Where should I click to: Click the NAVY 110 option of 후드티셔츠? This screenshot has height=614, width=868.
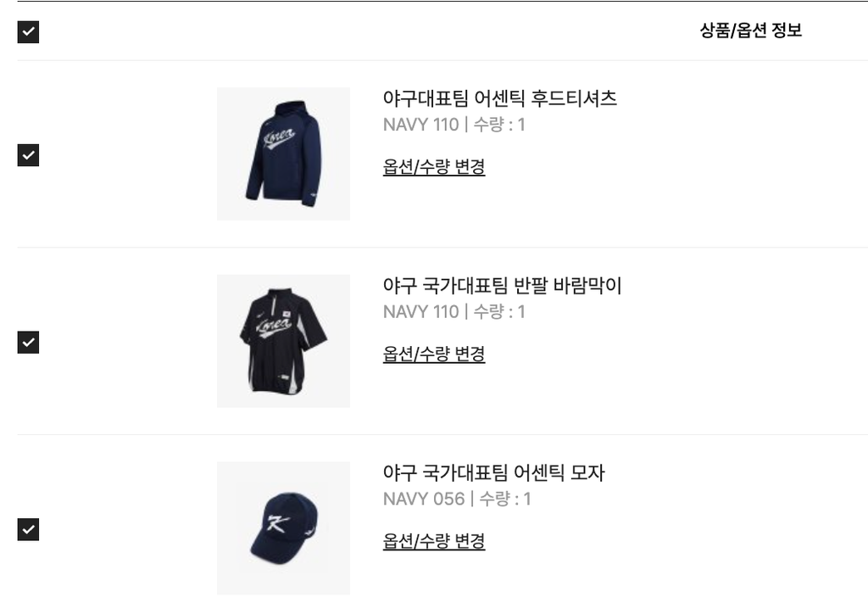pos(420,125)
